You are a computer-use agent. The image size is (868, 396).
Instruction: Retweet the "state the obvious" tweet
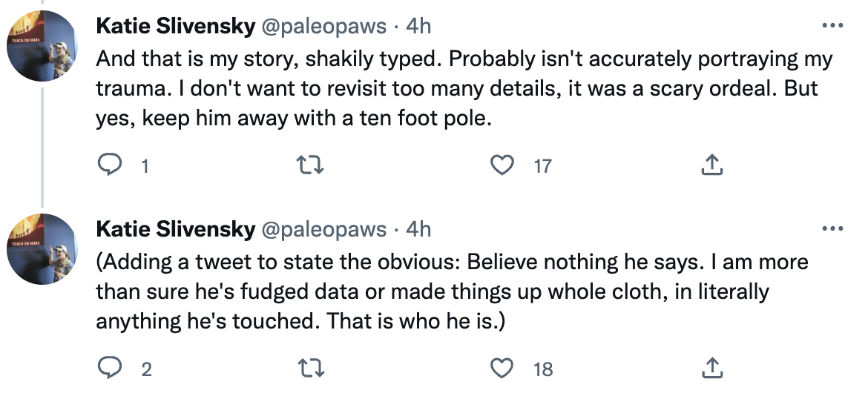click(x=307, y=368)
